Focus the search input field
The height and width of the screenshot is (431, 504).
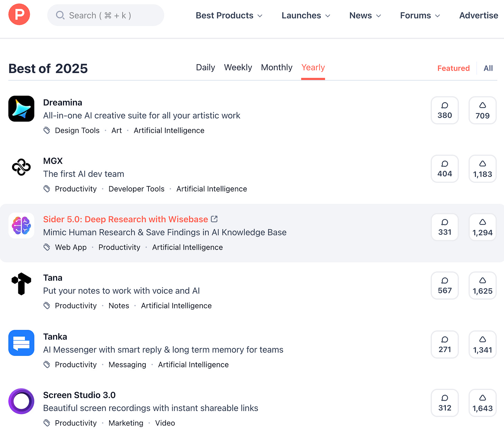point(106,15)
